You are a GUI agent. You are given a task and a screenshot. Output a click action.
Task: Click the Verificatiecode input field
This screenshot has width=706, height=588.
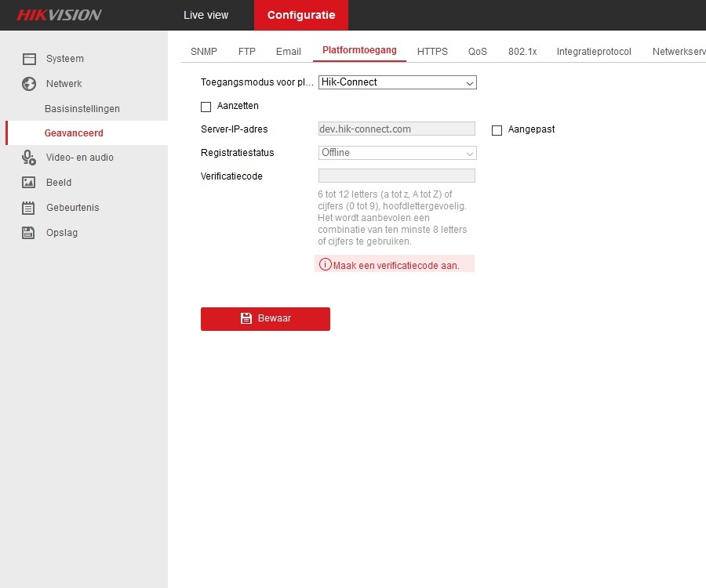point(396,176)
